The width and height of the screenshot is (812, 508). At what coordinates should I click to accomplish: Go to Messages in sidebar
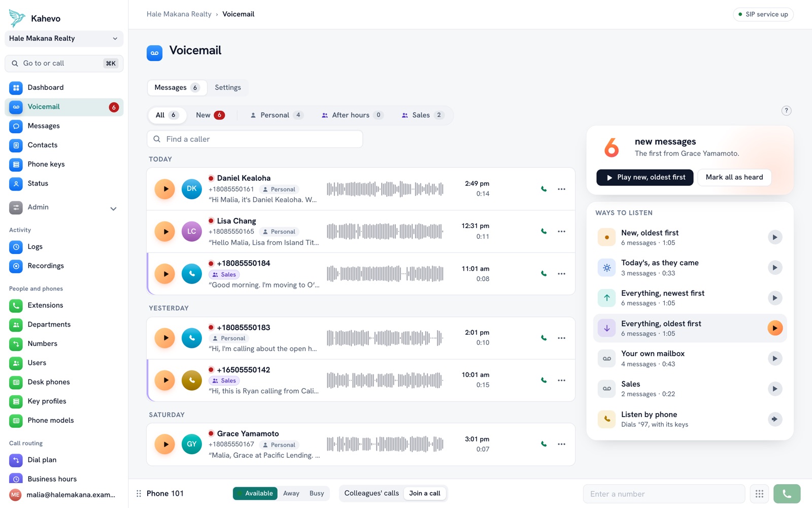pos(64,126)
